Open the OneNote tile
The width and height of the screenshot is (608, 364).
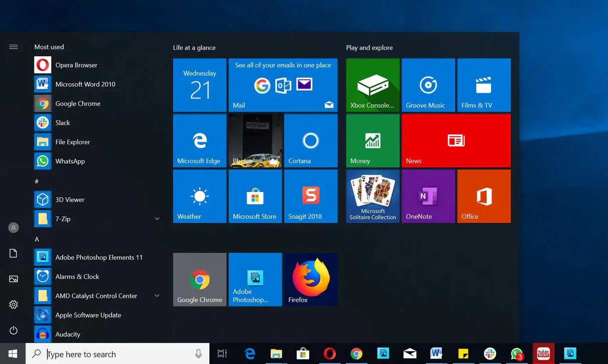[428, 196]
